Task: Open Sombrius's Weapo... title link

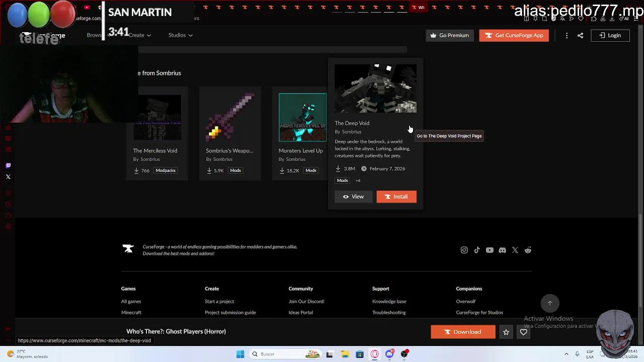Action: click(x=229, y=151)
